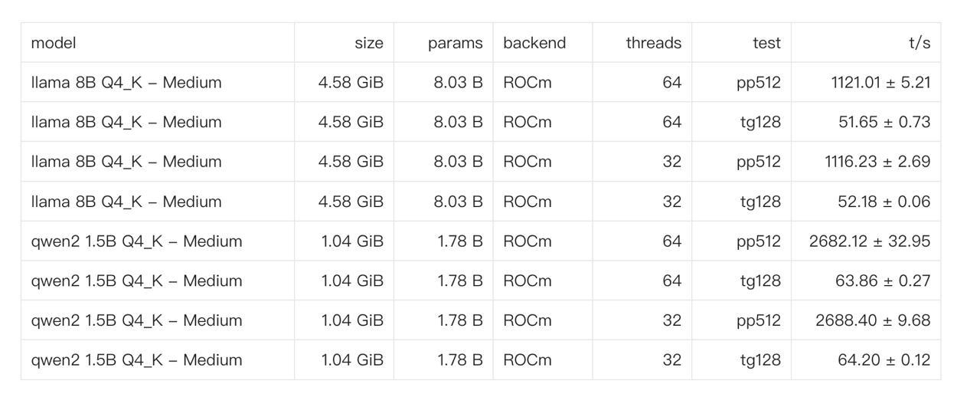Click the first llama 8B Q4_K model cell

pyautogui.click(x=157, y=82)
